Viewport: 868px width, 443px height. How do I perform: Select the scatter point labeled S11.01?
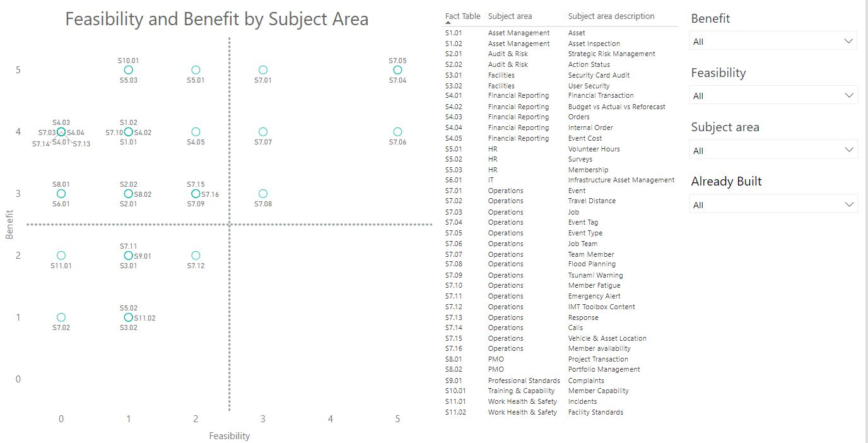(61, 256)
